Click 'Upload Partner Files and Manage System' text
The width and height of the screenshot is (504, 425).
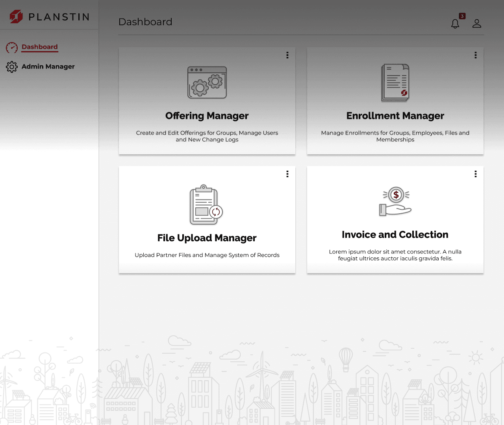(x=207, y=255)
